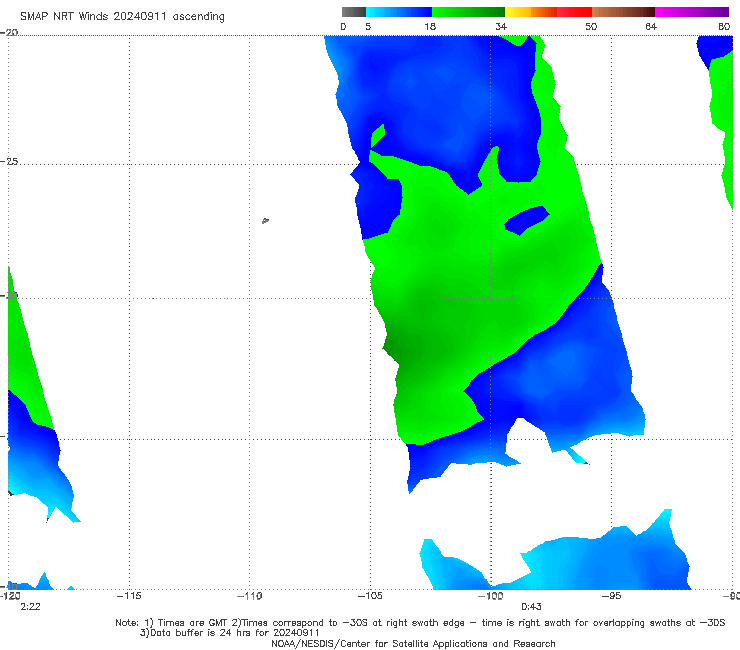This screenshot has width=740, height=650.
Task: Click the longitude label '-105'
Action: point(370,596)
